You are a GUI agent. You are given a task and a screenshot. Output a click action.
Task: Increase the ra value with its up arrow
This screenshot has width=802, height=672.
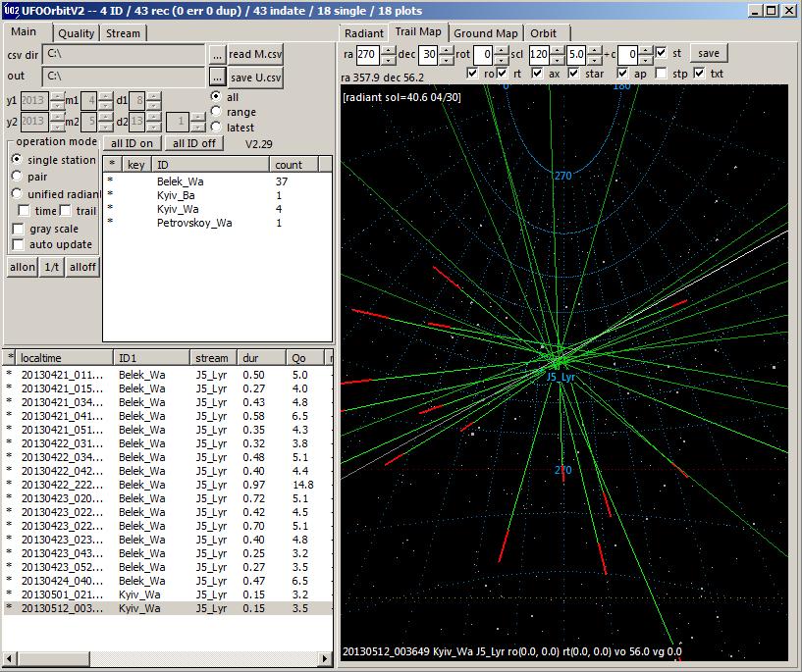point(387,49)
